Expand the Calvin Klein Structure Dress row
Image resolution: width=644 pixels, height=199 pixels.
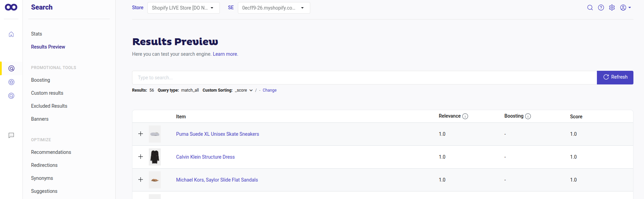(x=141, y=157)
